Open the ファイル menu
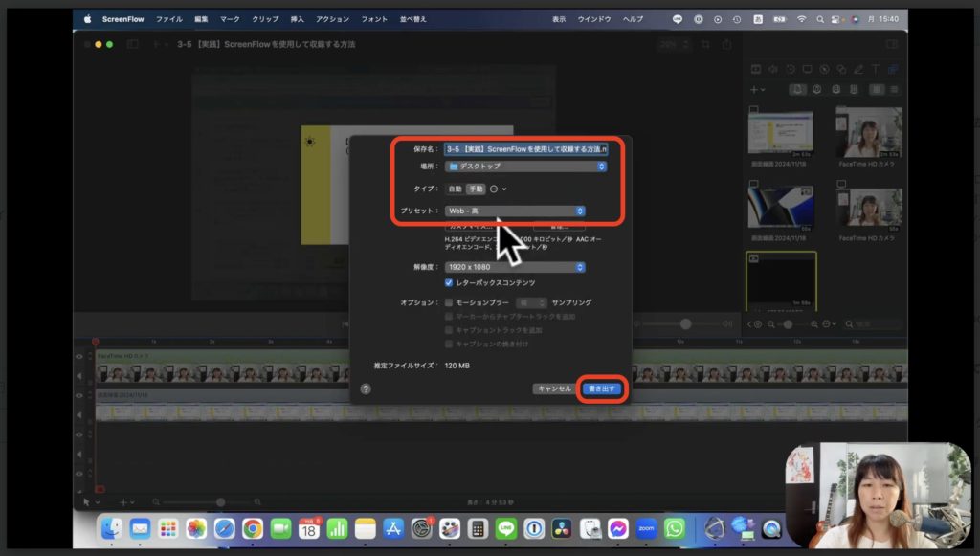980x556 pixels. point(169,19)
